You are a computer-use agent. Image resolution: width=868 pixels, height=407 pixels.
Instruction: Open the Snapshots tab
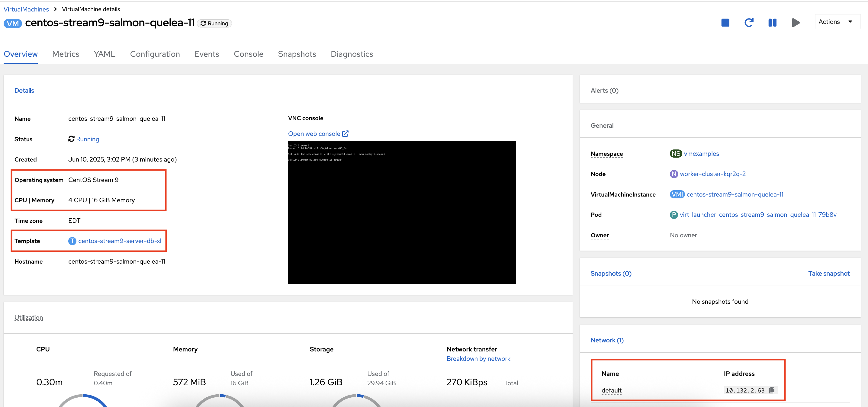(x=297, y=54)
